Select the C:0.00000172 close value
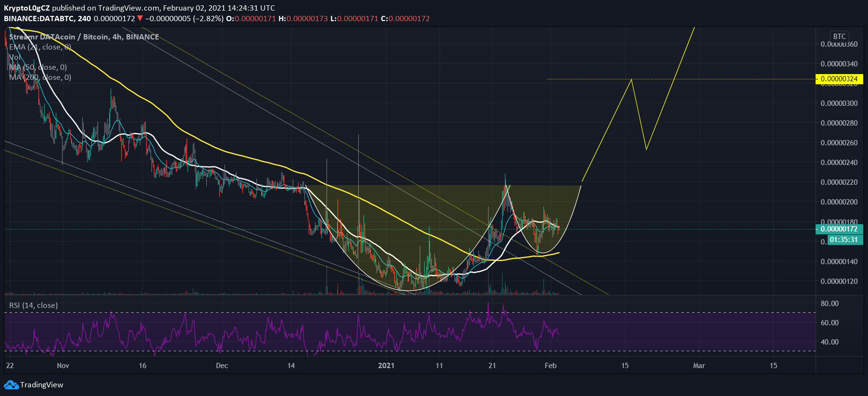 click(x=405, y=18)
